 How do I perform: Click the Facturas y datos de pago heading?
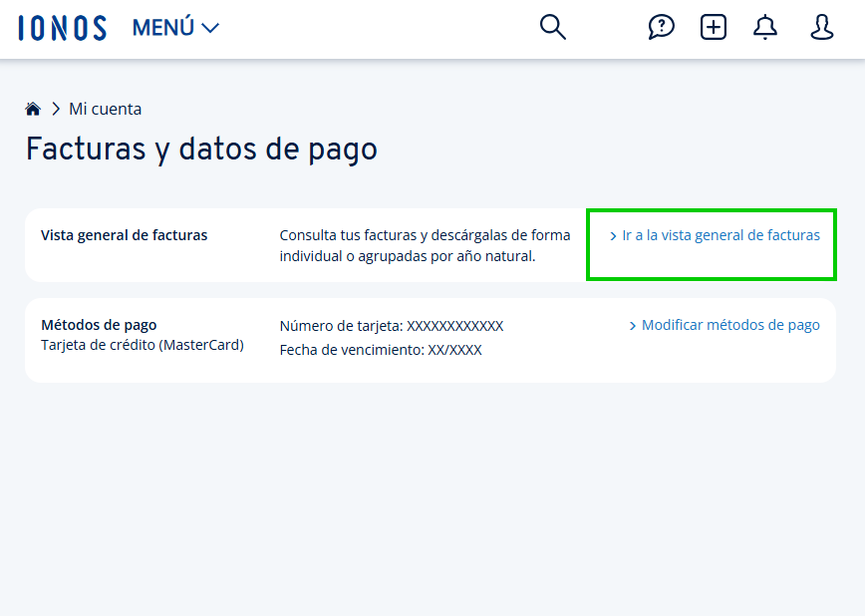[200, 151]
